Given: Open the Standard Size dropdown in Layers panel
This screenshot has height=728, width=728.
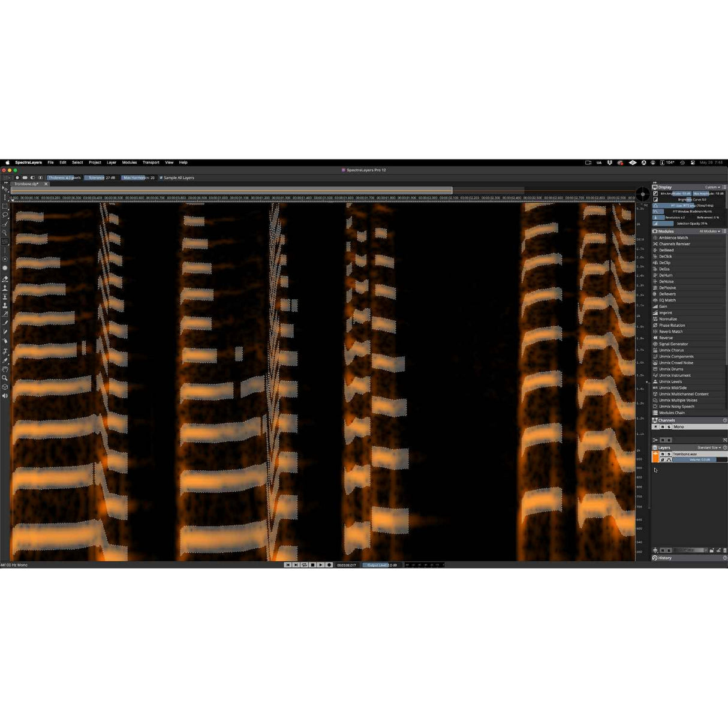Looking at the screenshot, I should [708, 447].
